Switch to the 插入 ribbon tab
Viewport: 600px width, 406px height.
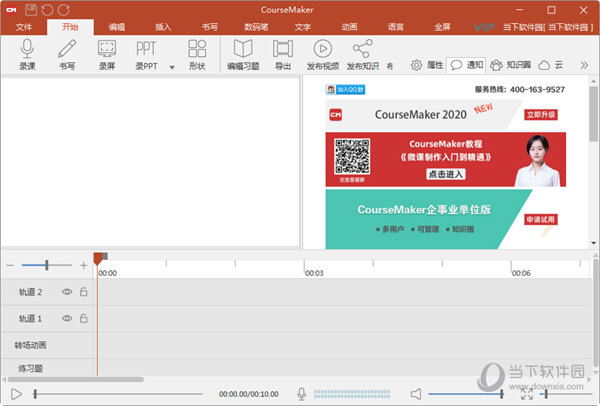(x=163, y=27)
